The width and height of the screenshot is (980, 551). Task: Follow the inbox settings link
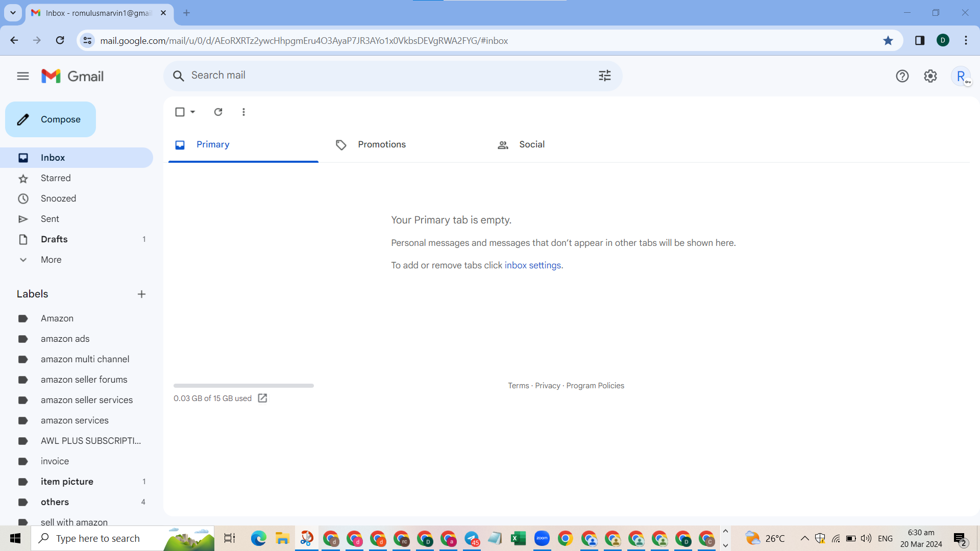pos(532,265)
